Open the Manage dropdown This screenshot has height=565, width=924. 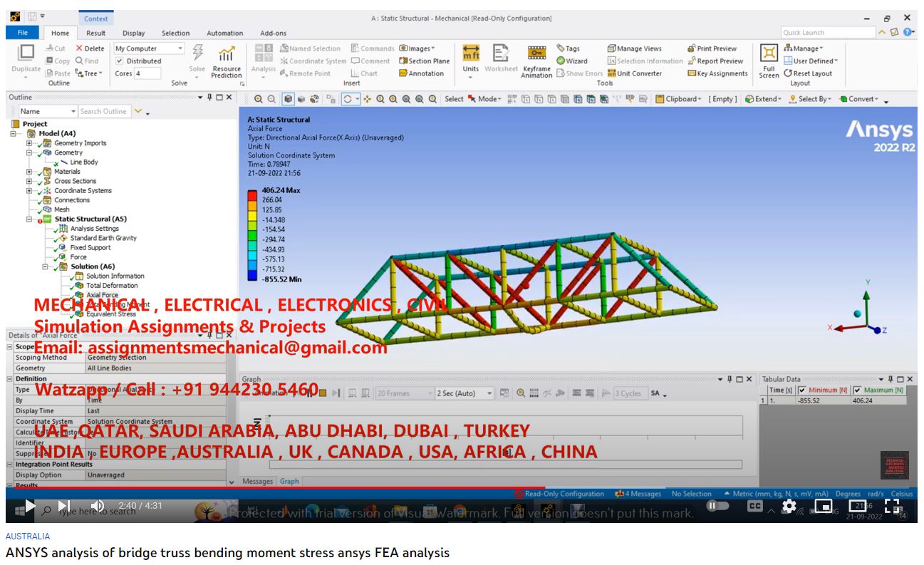(x=804, y=48)
